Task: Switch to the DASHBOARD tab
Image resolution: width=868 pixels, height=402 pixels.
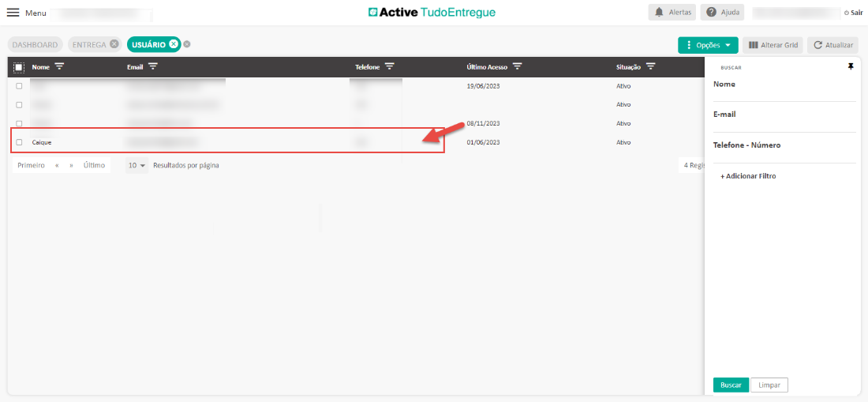Action: point(35,45)
